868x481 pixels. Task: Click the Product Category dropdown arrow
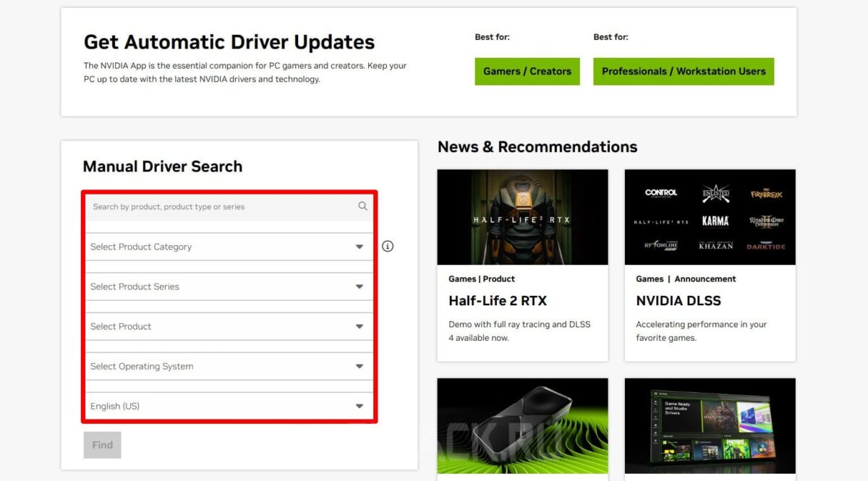[359, 247]
